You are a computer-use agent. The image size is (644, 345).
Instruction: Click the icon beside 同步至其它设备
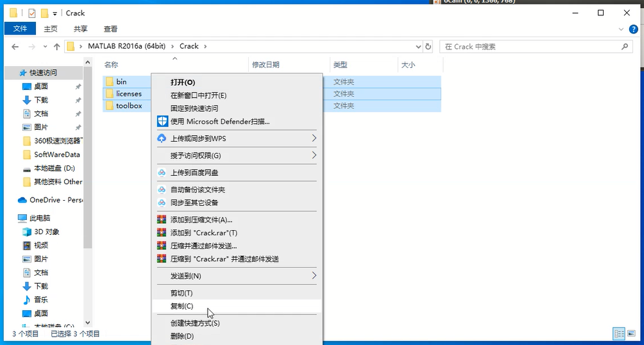click(162, 203)
